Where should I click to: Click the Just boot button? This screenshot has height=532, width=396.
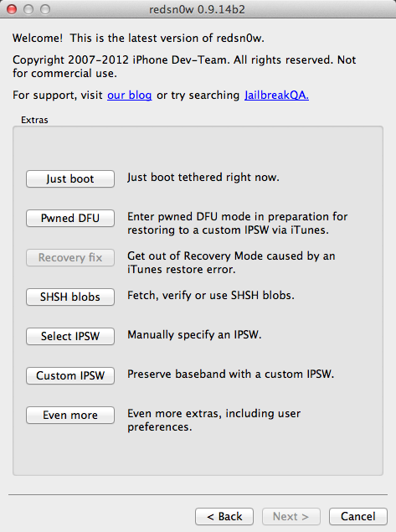(x=70, y=178)
